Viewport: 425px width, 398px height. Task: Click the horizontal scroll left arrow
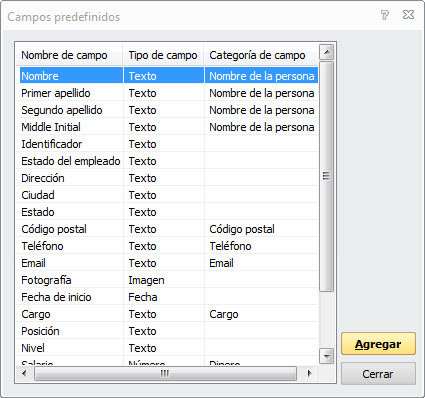tap(24, 373)
